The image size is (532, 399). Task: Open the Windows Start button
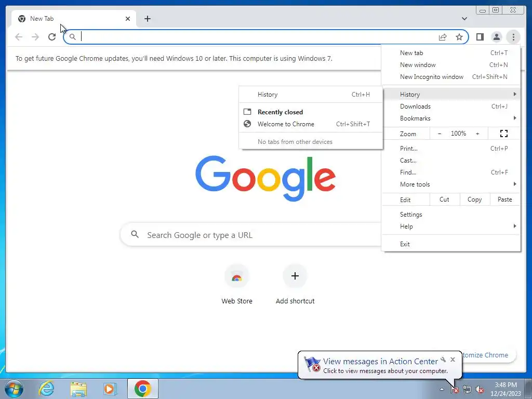(14, 389)
